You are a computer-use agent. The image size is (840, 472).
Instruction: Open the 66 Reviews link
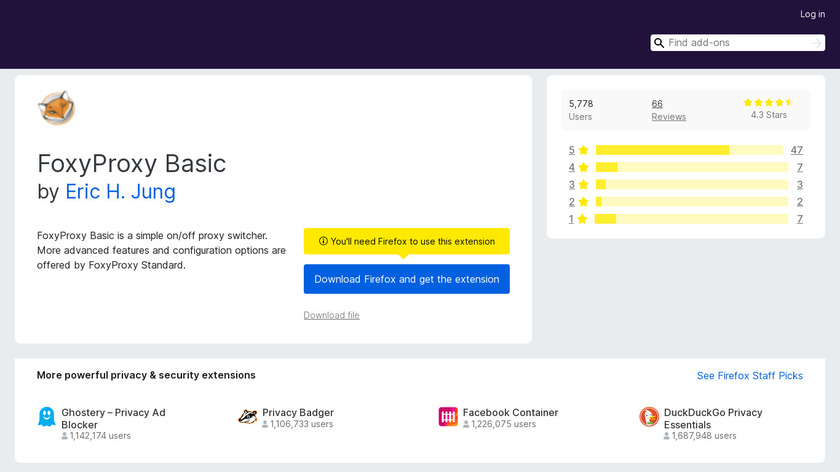point(668,110)
